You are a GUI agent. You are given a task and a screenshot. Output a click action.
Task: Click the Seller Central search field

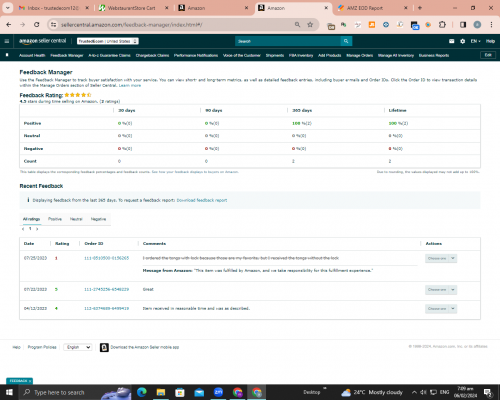coord(288,41)
